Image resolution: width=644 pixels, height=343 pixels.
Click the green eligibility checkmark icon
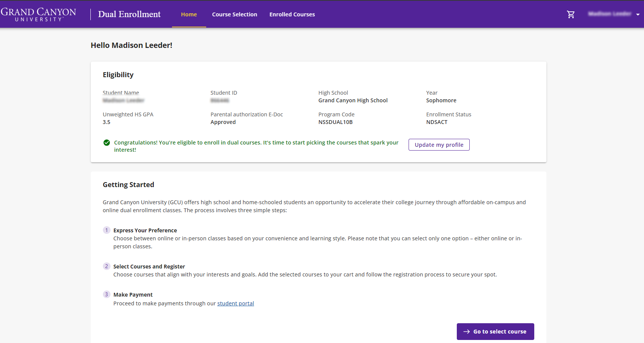tap(107, 143)
